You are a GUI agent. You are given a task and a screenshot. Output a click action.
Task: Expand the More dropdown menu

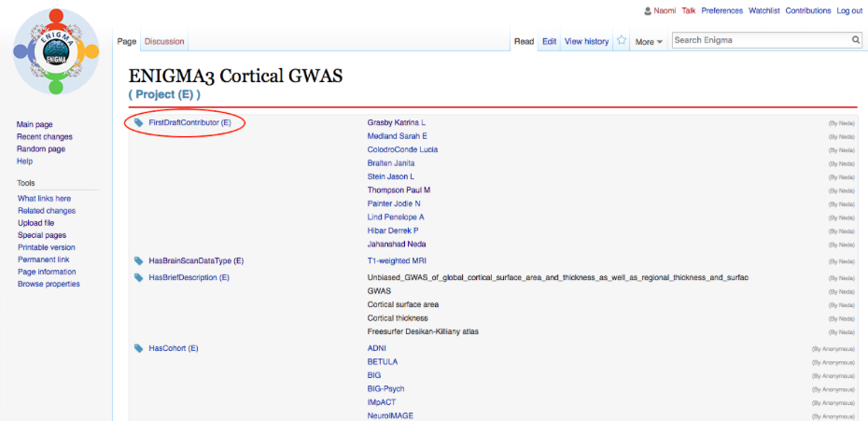pos(649,42)
